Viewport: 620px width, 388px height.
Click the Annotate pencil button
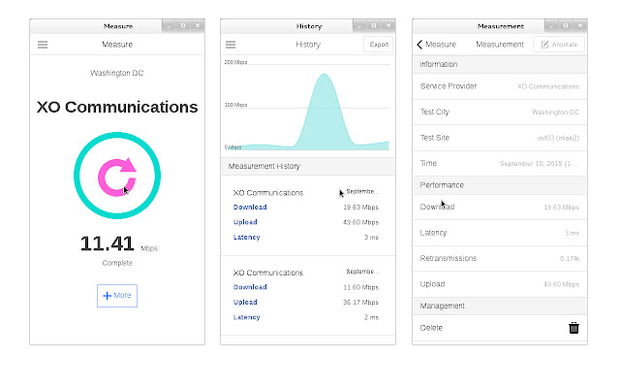tap(559, 44)
